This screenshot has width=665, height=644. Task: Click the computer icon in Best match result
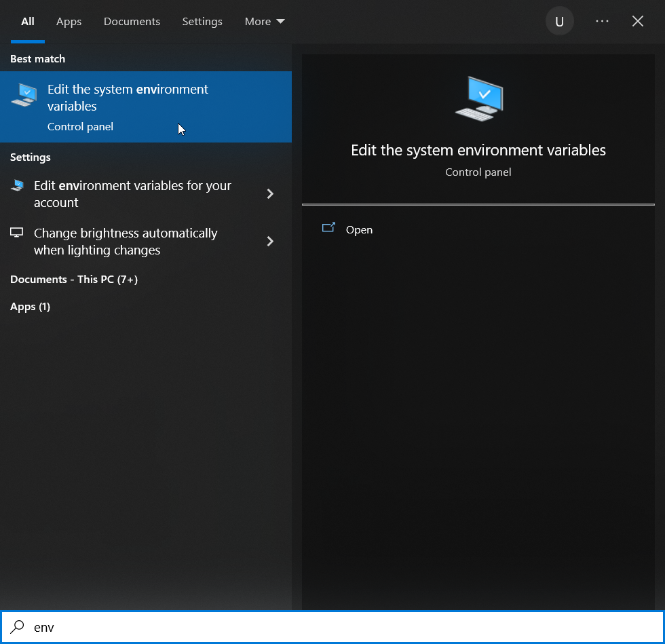tap(24, 94)
